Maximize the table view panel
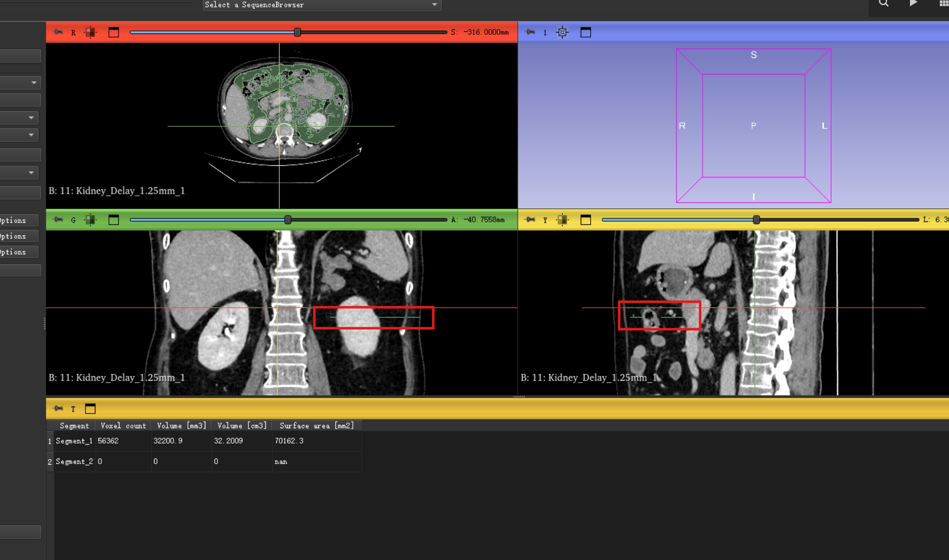949x560 pixels. [90, 409]
